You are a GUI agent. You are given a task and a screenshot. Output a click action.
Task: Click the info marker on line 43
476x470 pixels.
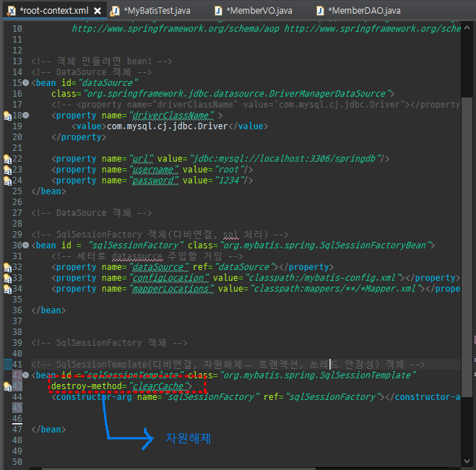tap(7, 386)
